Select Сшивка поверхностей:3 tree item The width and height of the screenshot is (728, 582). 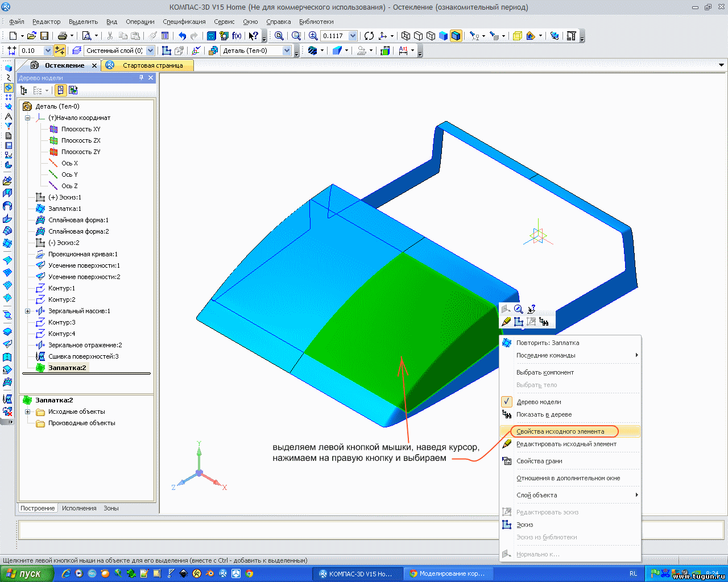(x=83, y=356)
